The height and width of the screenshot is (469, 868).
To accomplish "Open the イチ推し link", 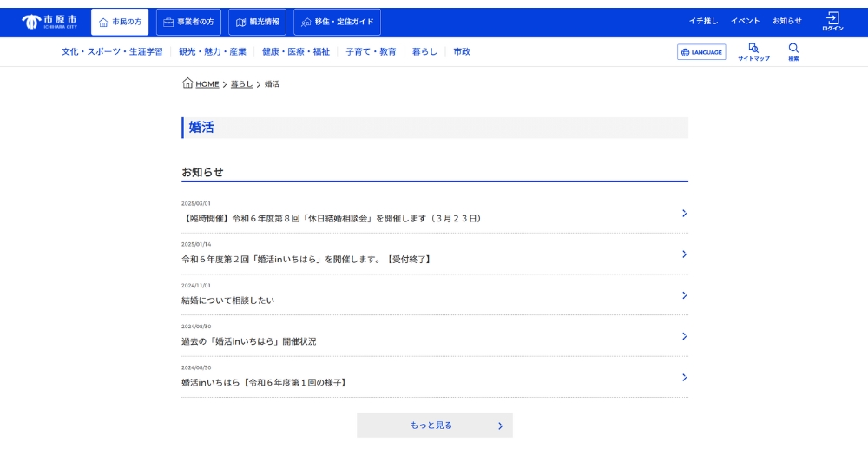I will click(x=703, y=21).
